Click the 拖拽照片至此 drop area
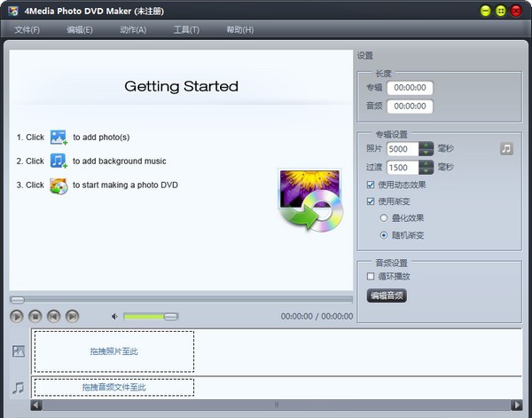 [x=114, y=351]
